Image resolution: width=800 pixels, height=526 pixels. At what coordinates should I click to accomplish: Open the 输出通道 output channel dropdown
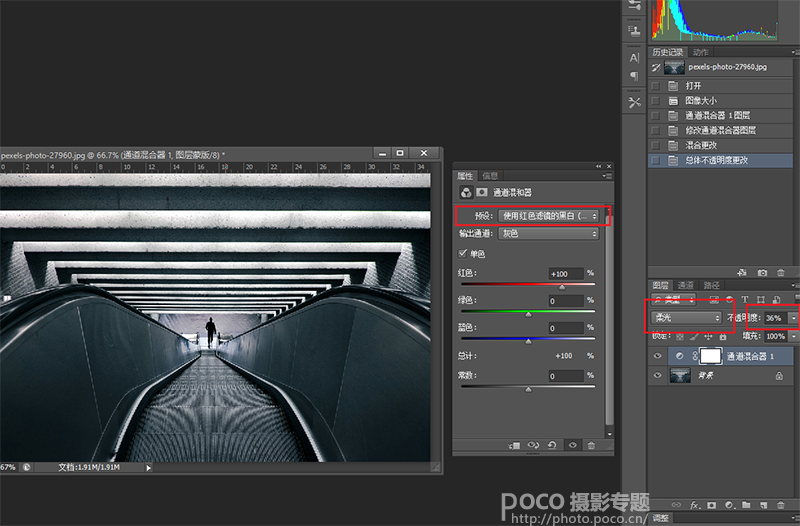(548, 234)
